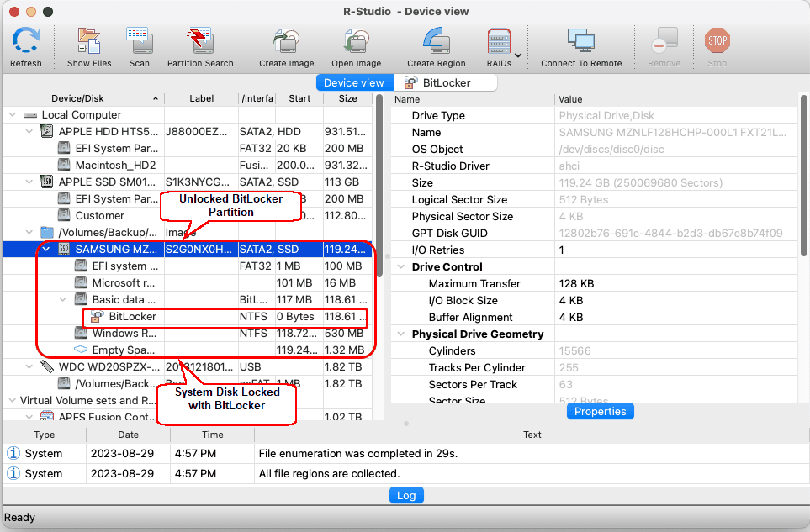
Task: Collapse the Local Computer node
Action: tap(13, 114)
